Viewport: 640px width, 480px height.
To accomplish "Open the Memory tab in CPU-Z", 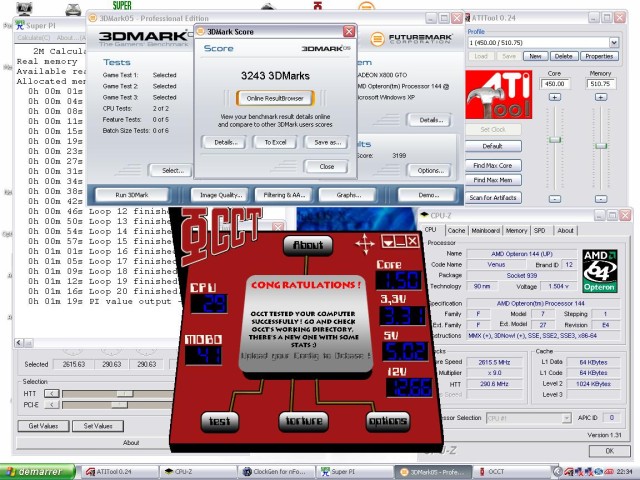I will (x=516, y=231).
